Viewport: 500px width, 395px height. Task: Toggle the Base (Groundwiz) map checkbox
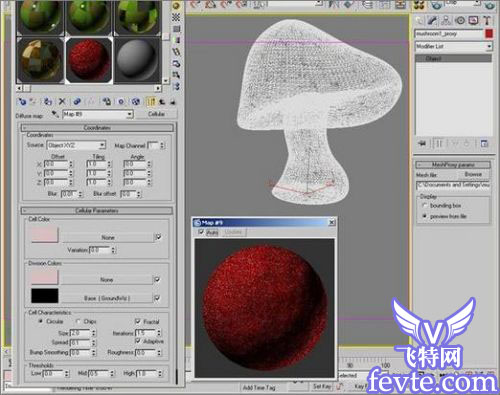coord(157,298)
